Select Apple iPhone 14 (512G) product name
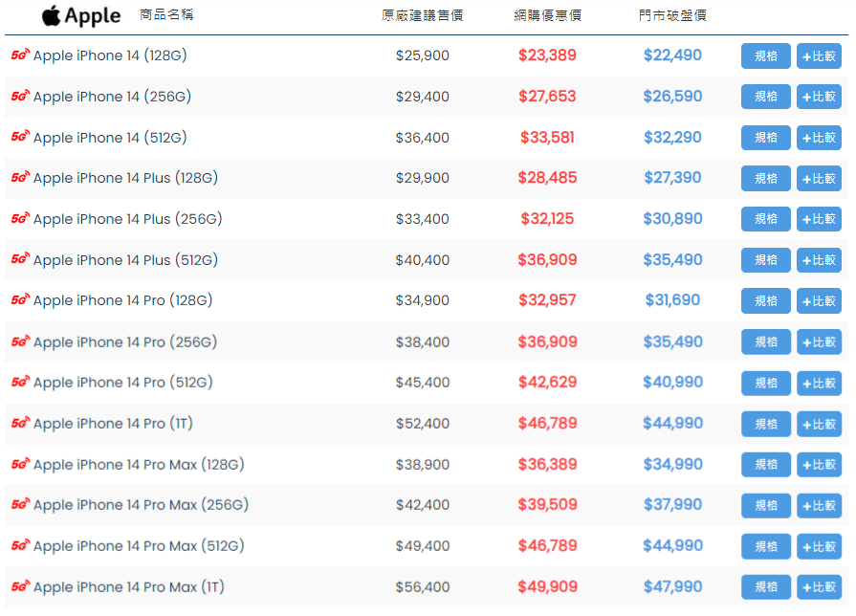 (110, 138)
